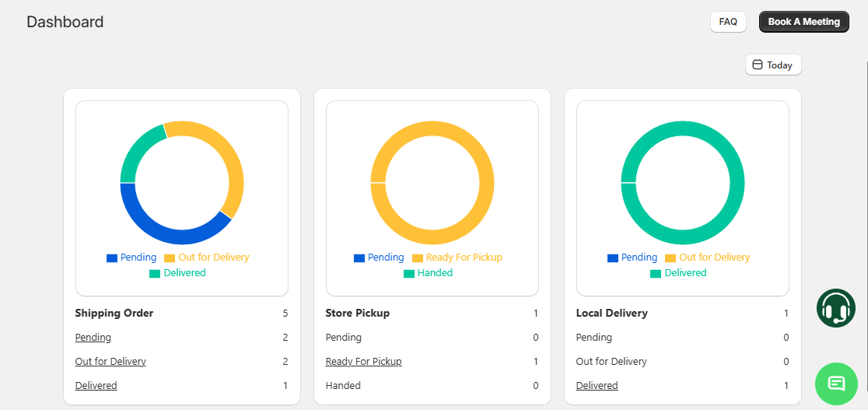The image size is (868, 410).
Task: Open the Delivered shipping orders link
Action: [x=96, y=386]
